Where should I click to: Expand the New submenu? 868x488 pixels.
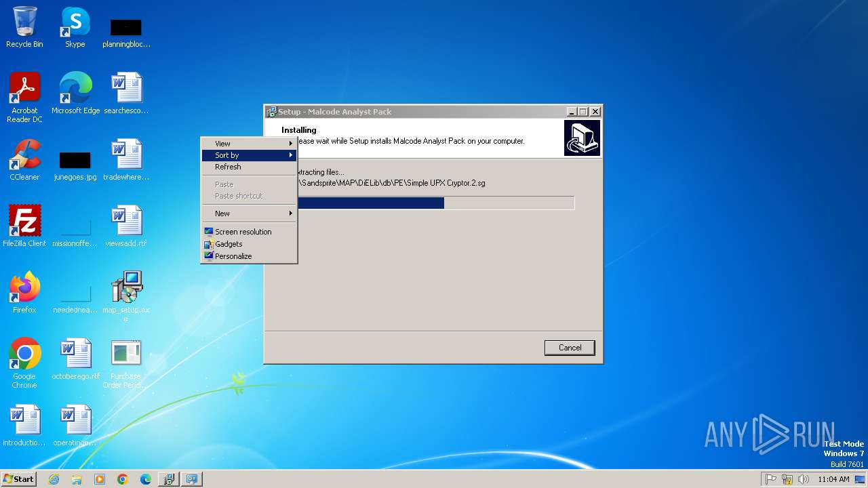pos(249,213)
